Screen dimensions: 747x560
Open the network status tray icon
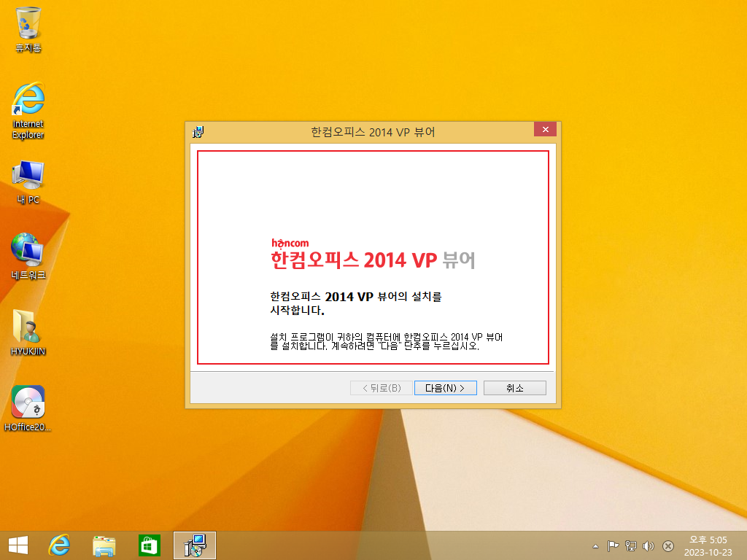point(631,545)
